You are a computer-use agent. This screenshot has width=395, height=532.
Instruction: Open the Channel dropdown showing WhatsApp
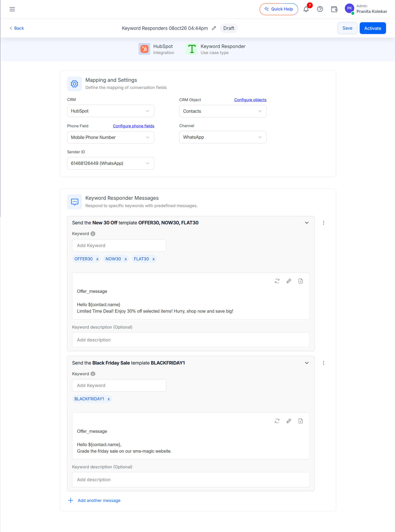[x=223, y=137]
